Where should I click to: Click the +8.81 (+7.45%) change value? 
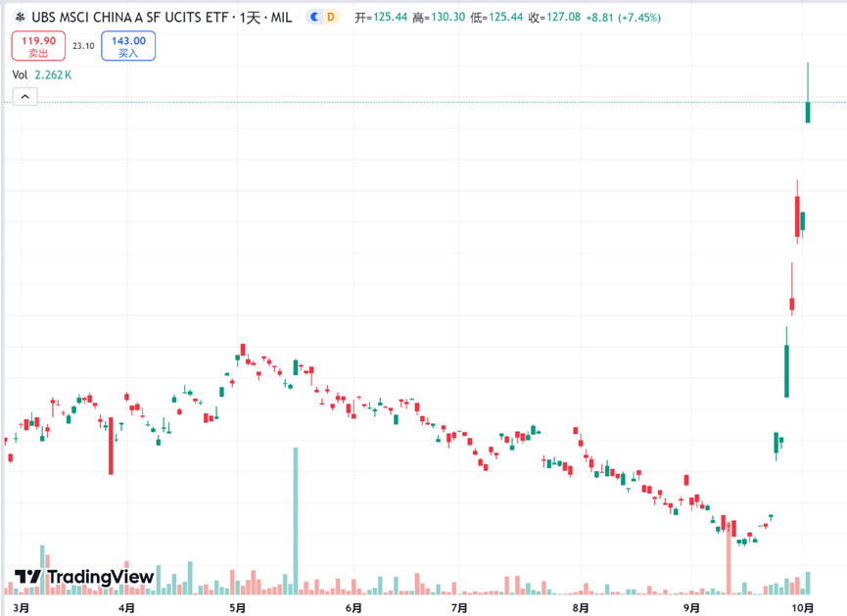point(624,18)
